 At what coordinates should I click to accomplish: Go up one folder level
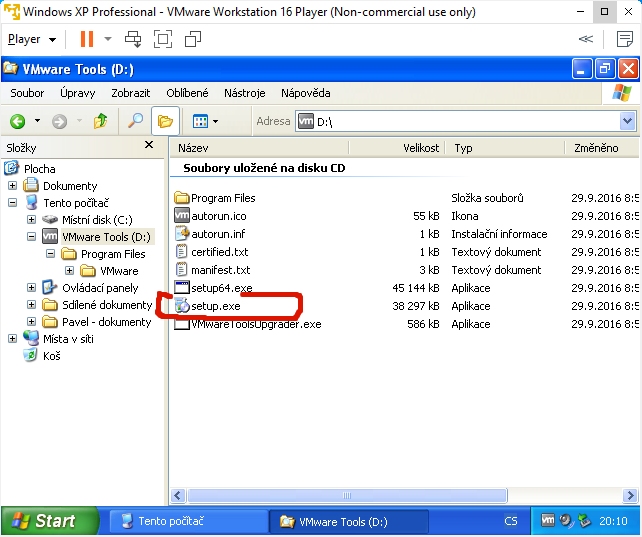coord(100,121)
